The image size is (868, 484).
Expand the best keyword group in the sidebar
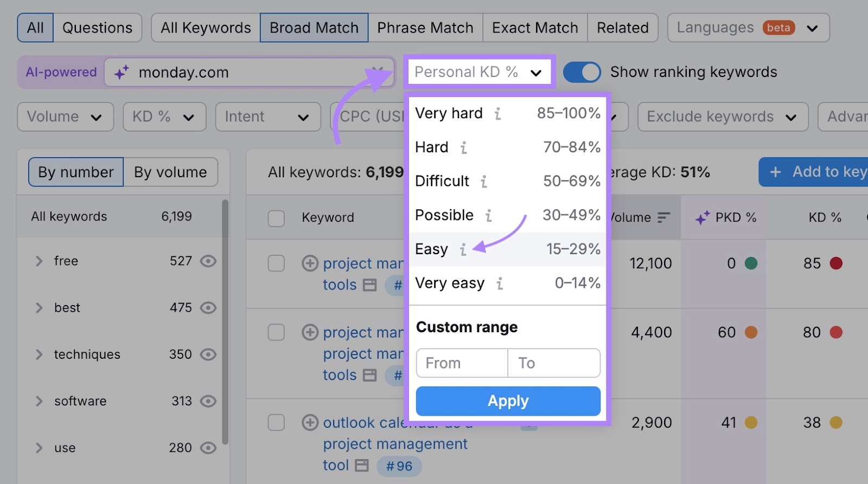[x=39, y=307]
